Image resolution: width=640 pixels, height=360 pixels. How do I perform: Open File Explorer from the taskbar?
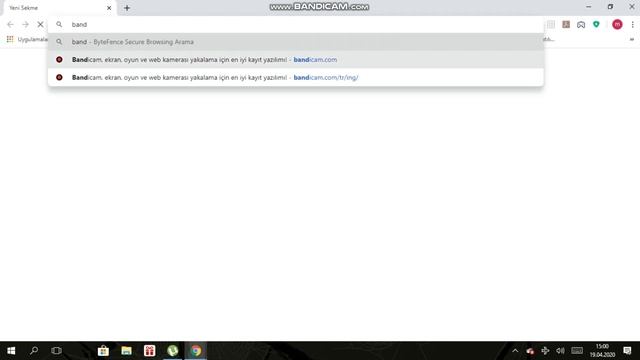click(127, 351)
